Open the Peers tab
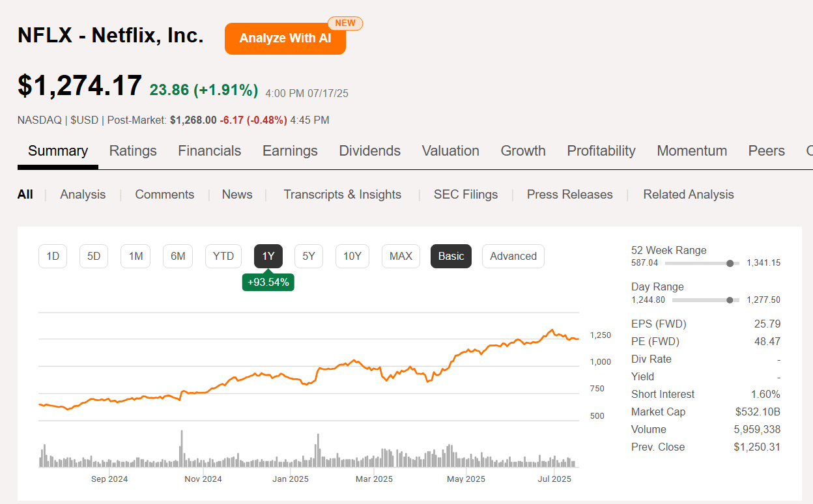 [x=766, y=150]
